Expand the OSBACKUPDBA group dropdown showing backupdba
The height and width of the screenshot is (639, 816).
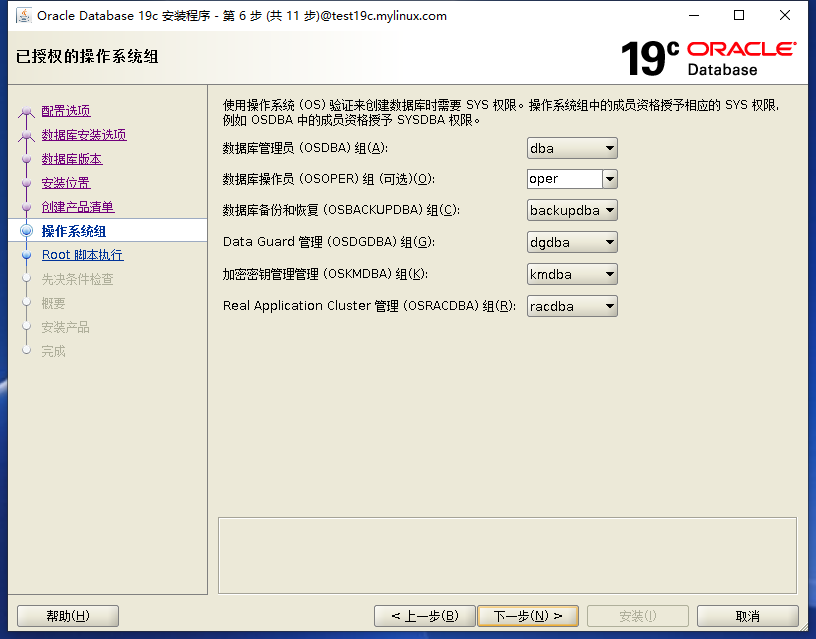572,210
